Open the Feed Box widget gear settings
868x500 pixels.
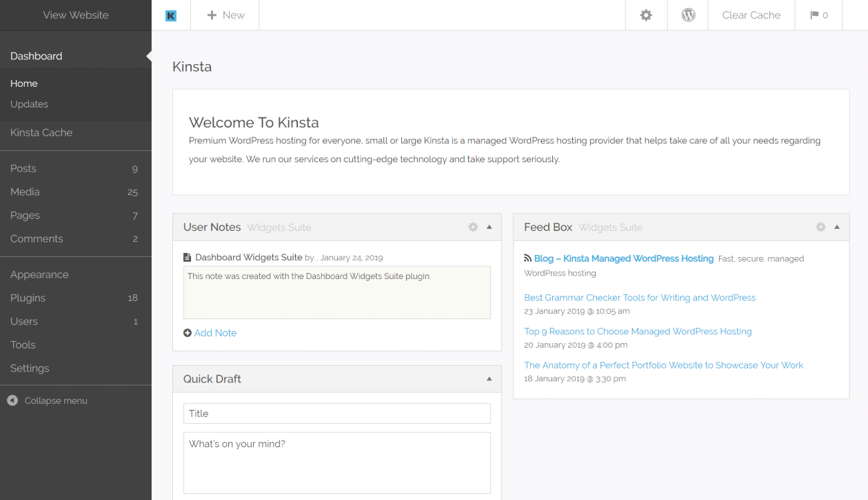pyautogui.click(x=820, y=227)
